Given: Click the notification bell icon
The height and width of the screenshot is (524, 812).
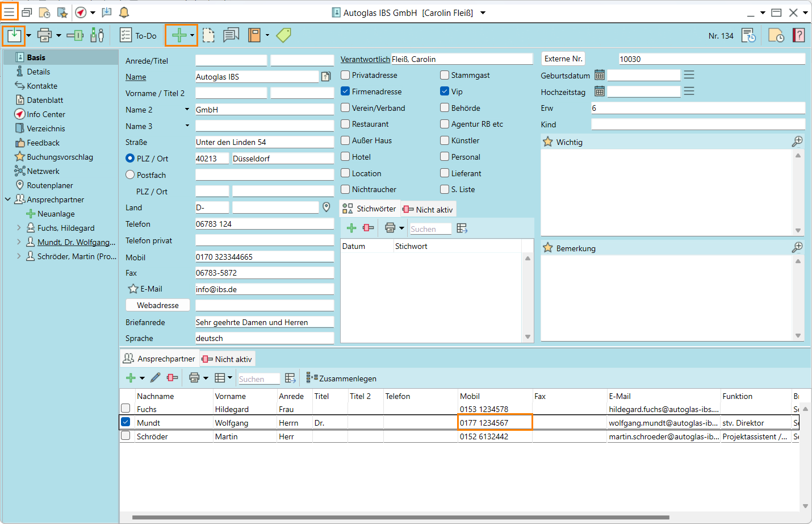Looking at the screenshot, I should [124, 13].
